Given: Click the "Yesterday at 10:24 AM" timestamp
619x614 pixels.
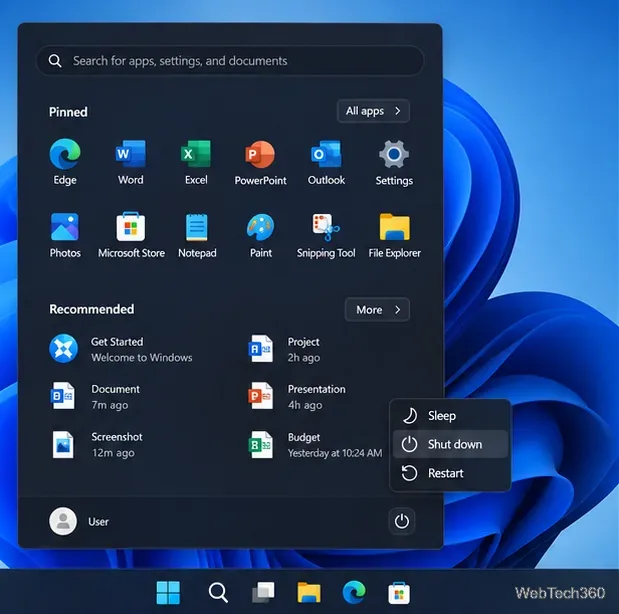Looking at the screenshot, I should [335, 453].
